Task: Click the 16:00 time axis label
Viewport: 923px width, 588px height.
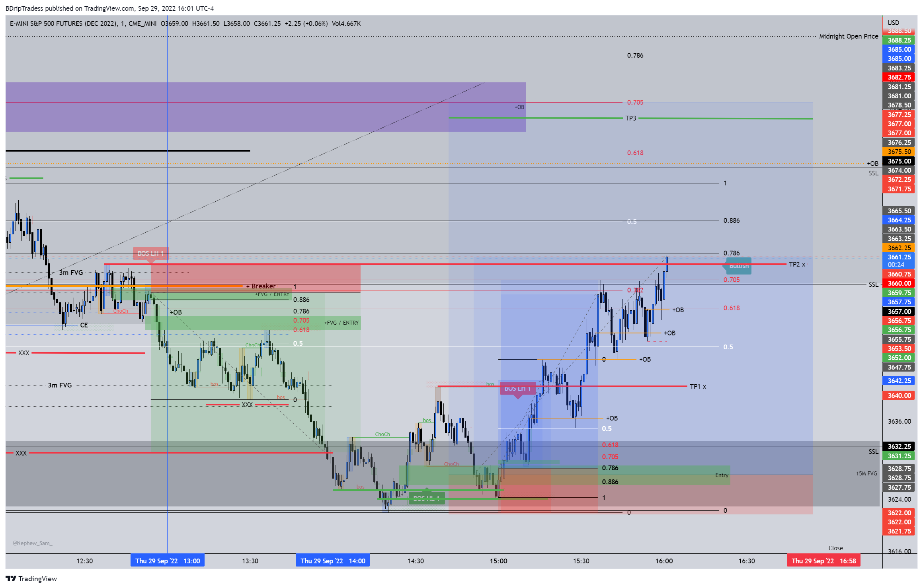Action: (664, 561)
